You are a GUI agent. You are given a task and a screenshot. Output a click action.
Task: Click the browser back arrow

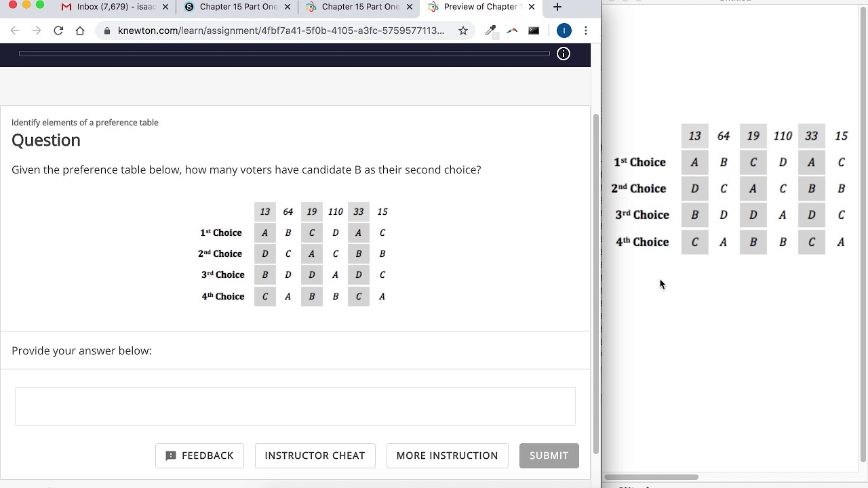click(15, 30)
